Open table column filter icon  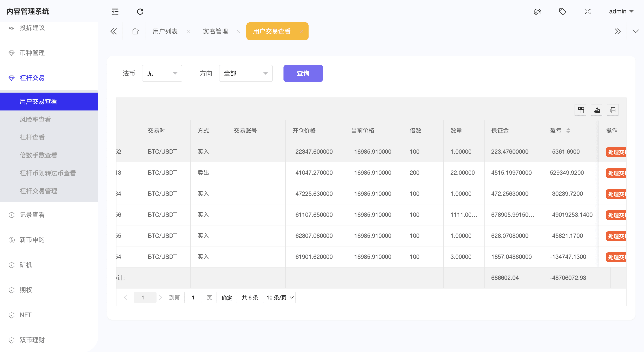580,110
